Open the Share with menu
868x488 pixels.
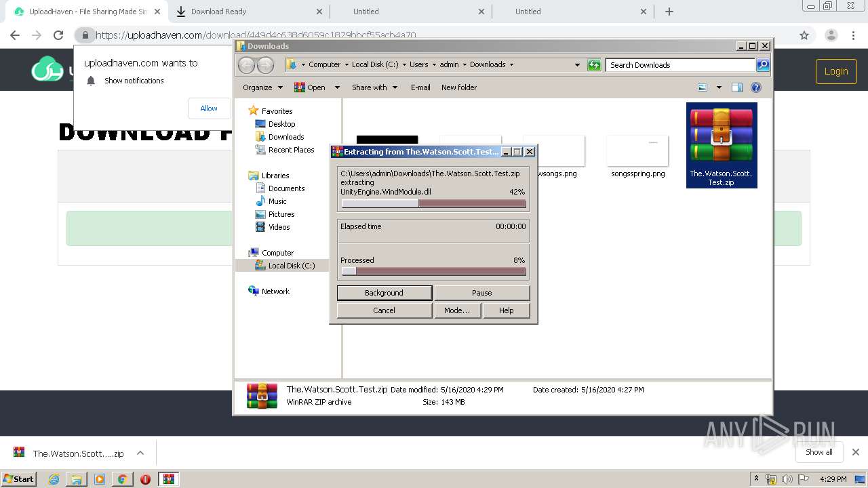374,87
